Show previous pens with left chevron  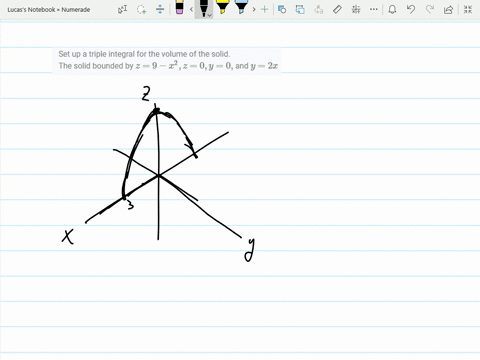(x=191, y=9)
